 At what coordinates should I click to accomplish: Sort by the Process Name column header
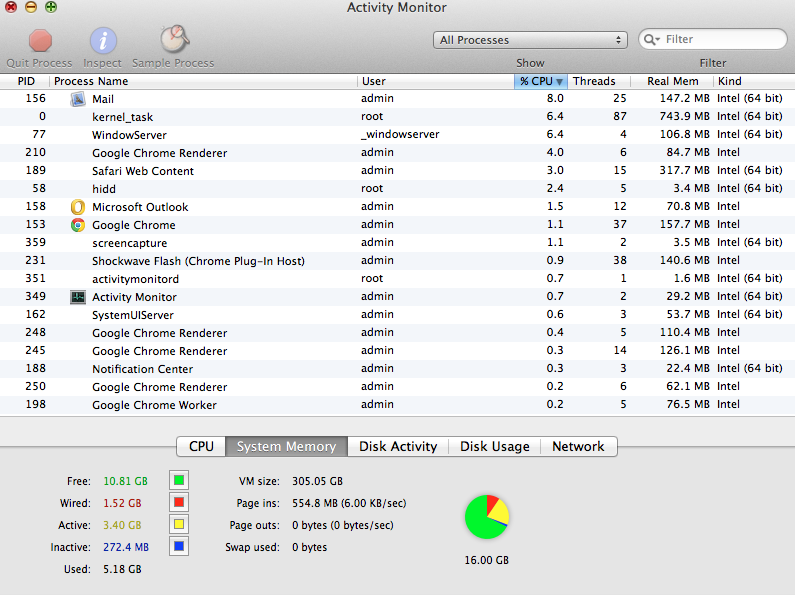pyautogui.click(x=203, y=81)
